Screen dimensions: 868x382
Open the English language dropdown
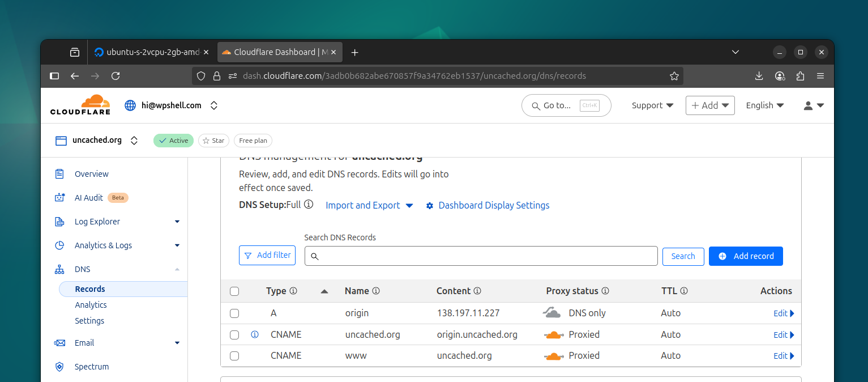[x=764, y=105]
